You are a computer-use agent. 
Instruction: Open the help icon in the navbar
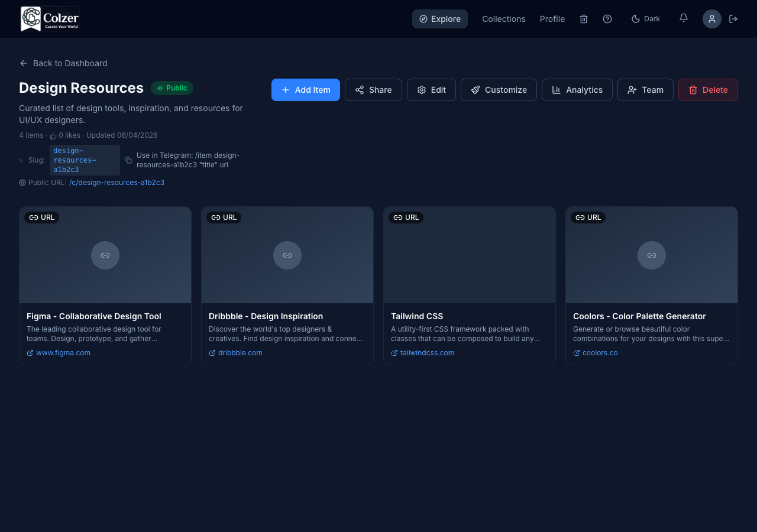[607, 19]
